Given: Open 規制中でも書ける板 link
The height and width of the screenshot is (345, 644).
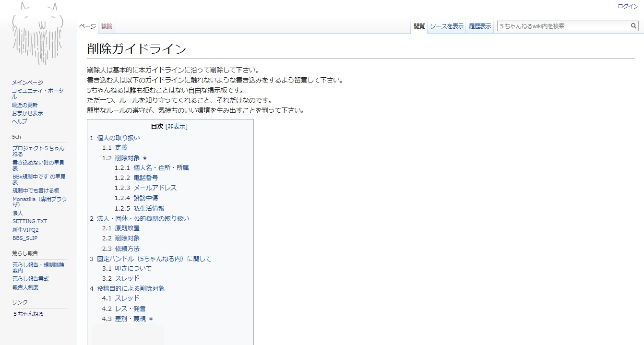Looking at the screenshot, I should pos(36,190).
